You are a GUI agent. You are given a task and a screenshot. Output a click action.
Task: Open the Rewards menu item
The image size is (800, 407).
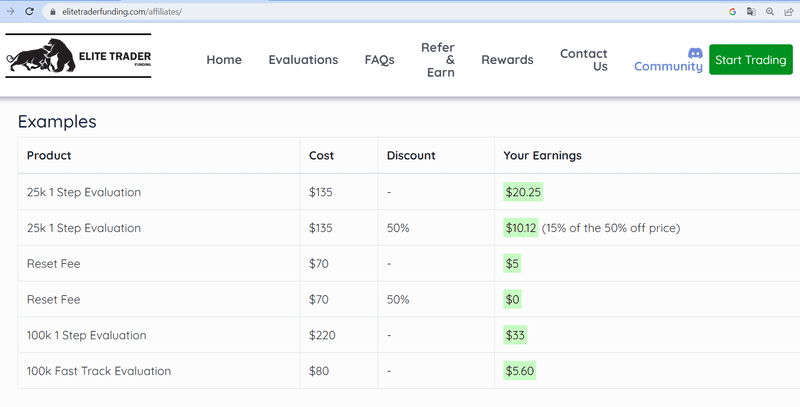click(x=507, y=60)
